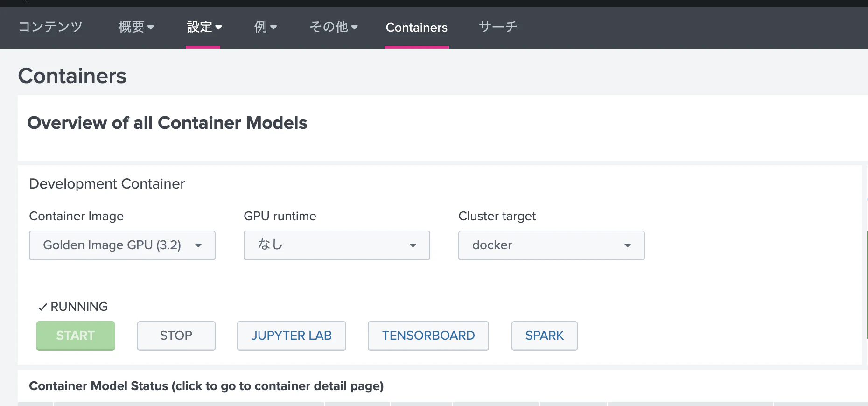The image size is (868, 406).
Task: Click the Overview of all Container Models heading
Action: pyautogui.click(x=167, y=123)
